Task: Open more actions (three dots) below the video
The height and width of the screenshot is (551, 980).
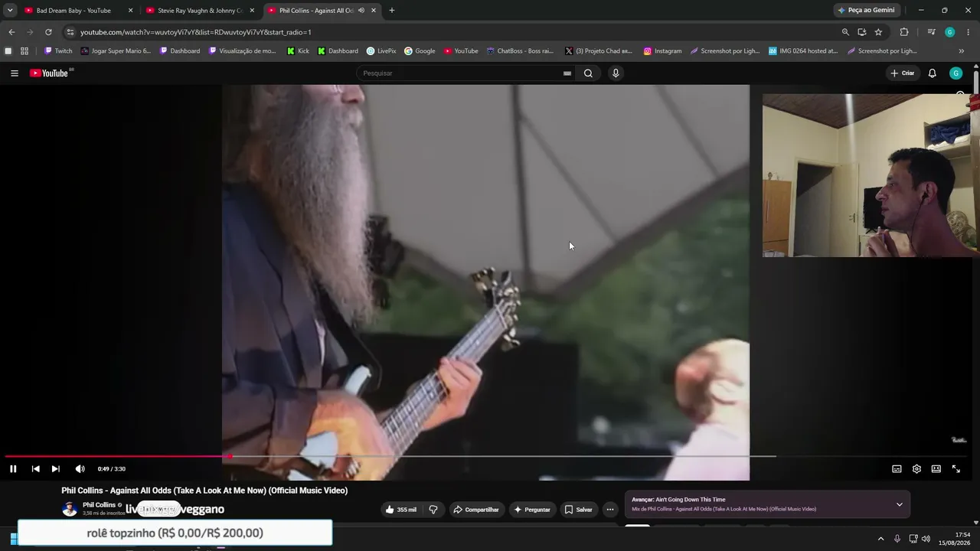Action: (x=610, y=510)
